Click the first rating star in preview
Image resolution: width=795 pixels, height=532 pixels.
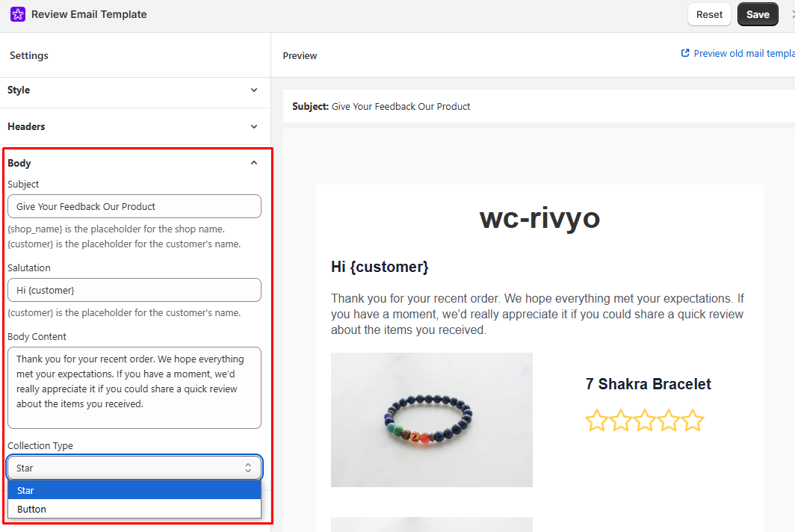pyautogui.click(x=596, y=421)
